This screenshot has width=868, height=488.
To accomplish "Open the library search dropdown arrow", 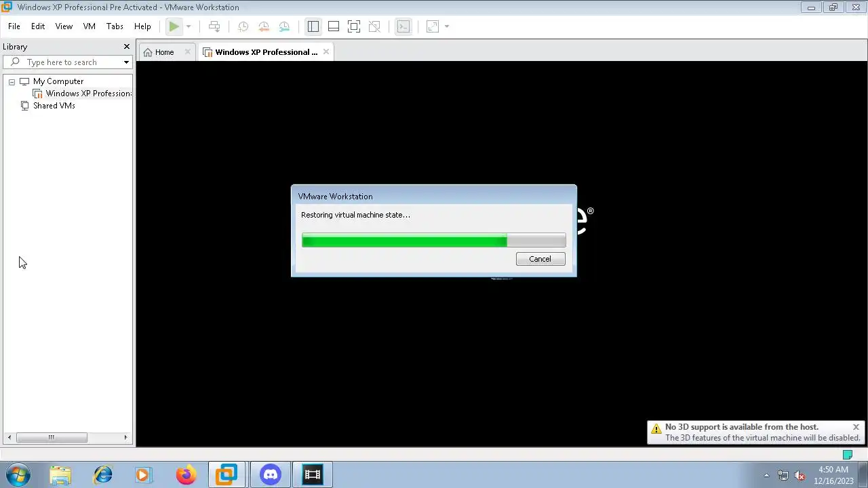I will (x=126, y=62).
